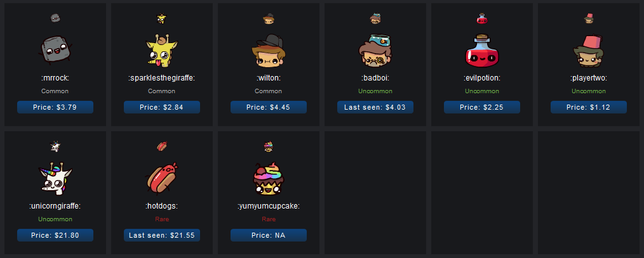Select the large sparklesthegiraffe emoticon
644x258 pixels.
[x=162, y=50]
